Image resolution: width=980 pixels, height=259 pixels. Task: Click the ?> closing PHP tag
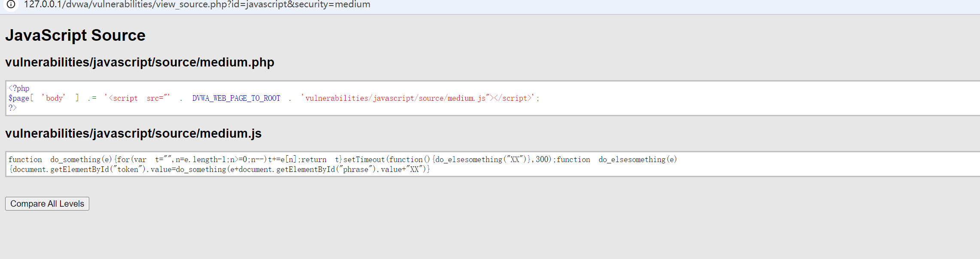point(12,108)
